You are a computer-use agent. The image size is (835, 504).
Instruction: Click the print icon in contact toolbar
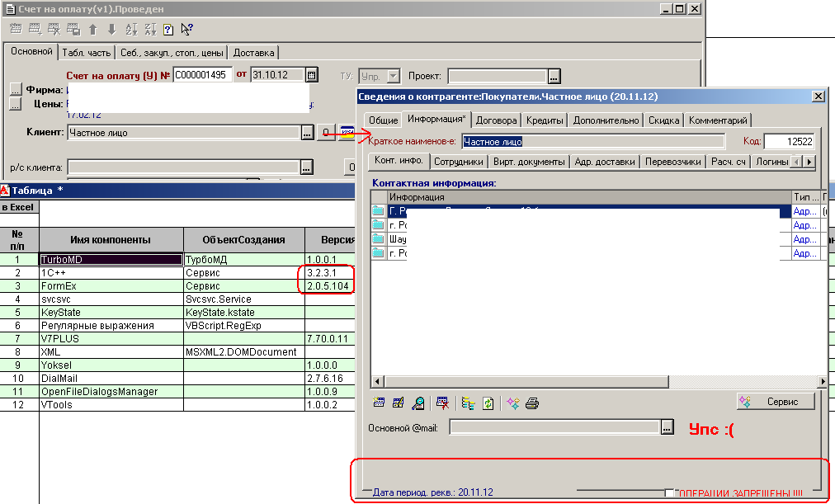click(x=532, y=403)
